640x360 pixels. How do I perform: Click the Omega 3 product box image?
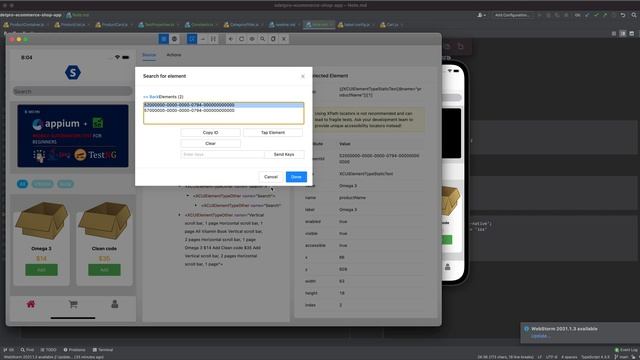[42, 220]
